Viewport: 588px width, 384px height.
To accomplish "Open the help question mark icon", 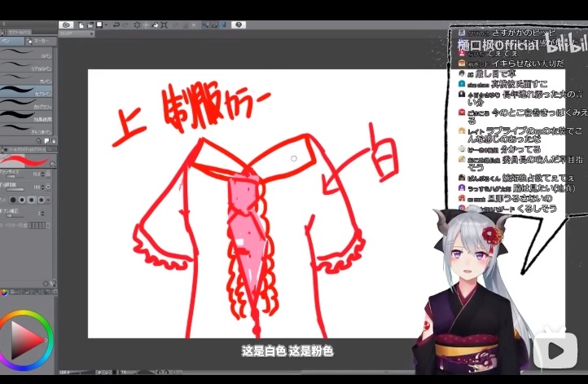I will [x=238, y=24].
